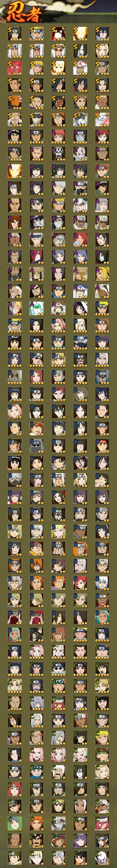Choose the Jiraiya portrait with 油 headband
The width and height of the screenshot is (117, 868).
click(x=14, y=51)
